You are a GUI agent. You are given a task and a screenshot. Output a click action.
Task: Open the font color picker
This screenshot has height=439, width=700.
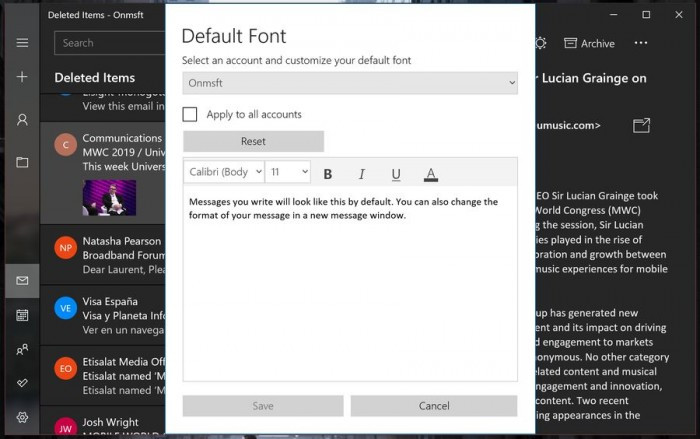tap(430, 174)
